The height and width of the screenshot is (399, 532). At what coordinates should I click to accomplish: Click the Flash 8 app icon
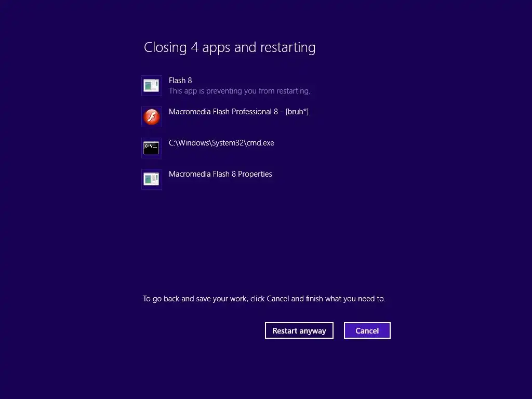click(151, 86)
